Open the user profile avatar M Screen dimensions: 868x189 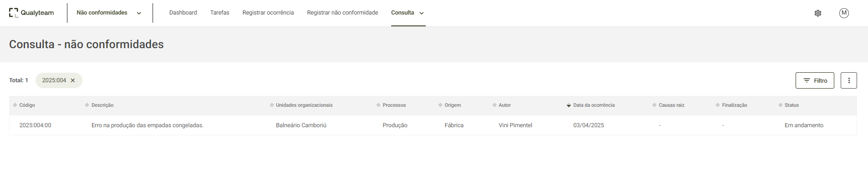tap(844, 13)
